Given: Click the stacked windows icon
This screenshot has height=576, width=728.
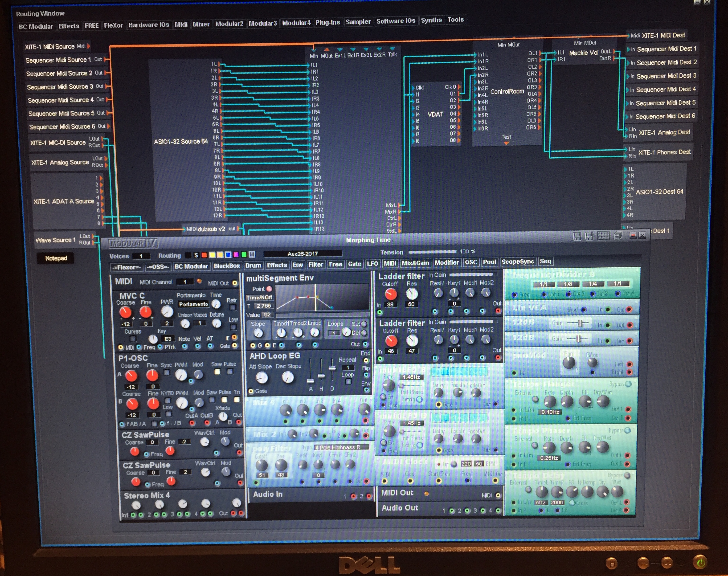Looking at the screenshot, I should [618, 236].
